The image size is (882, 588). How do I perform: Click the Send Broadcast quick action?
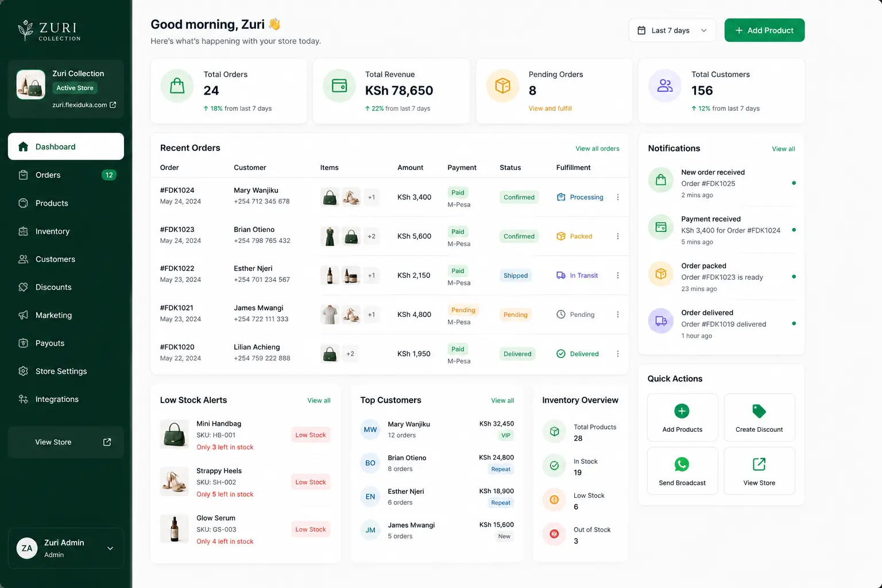click(x=682, y=471)
